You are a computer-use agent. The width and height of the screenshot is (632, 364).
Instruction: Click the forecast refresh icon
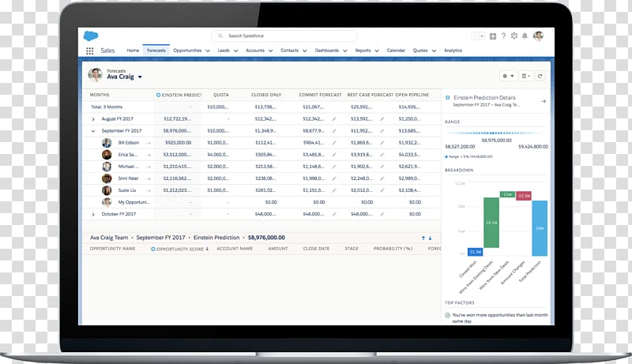(540, 76)
